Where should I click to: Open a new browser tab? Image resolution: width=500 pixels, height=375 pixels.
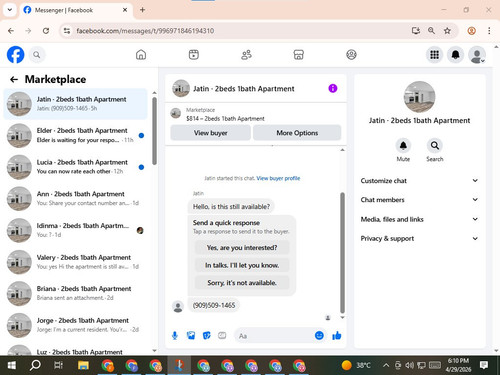(142, 10)
